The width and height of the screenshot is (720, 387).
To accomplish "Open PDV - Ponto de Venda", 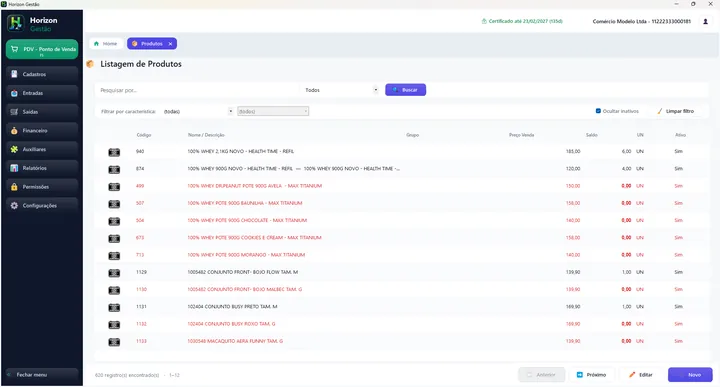I will click(42, 49).
